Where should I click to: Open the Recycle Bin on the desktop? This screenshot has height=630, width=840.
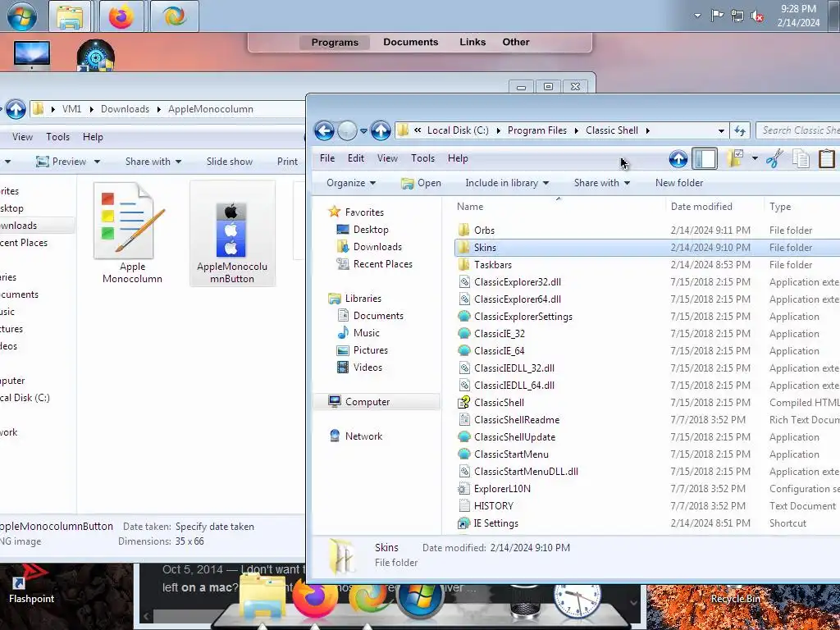click(x=736, y=598)
